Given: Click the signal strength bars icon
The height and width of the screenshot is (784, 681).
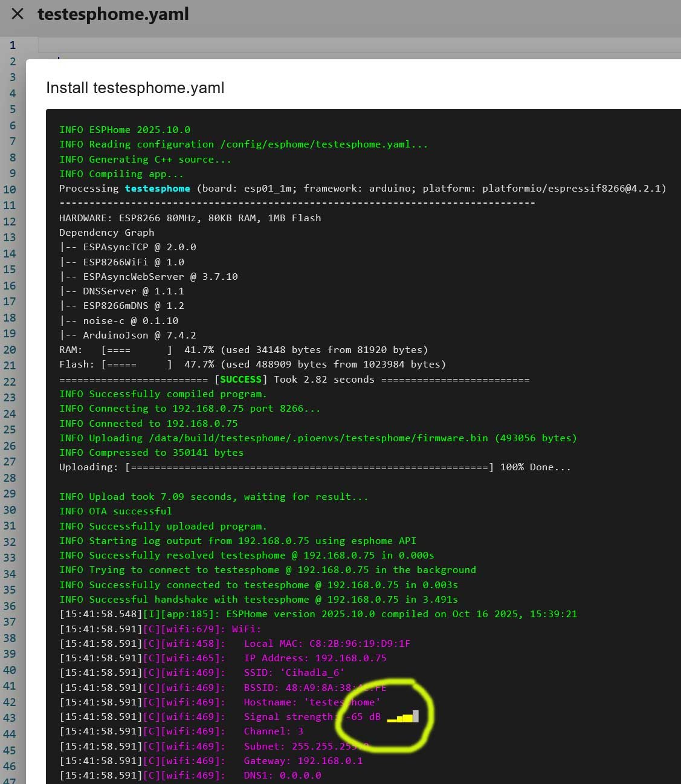Looking at the screenshot, I should click(x=402, y=717).
